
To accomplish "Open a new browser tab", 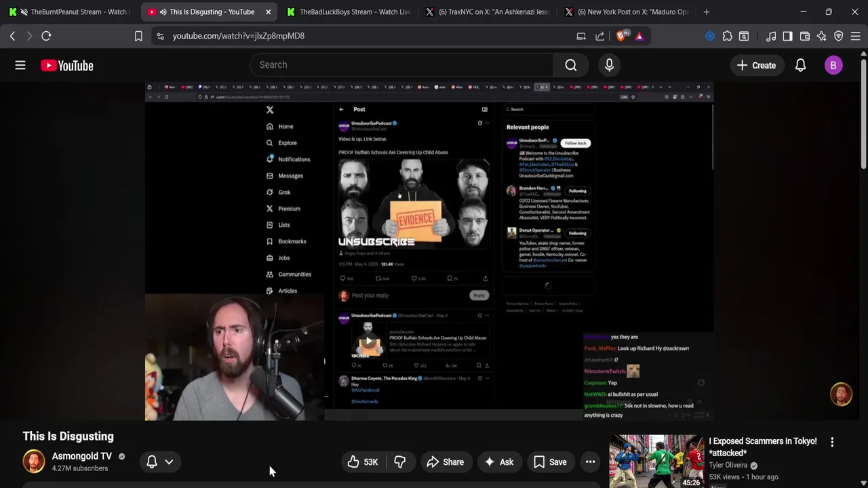I will click(707, 12).
